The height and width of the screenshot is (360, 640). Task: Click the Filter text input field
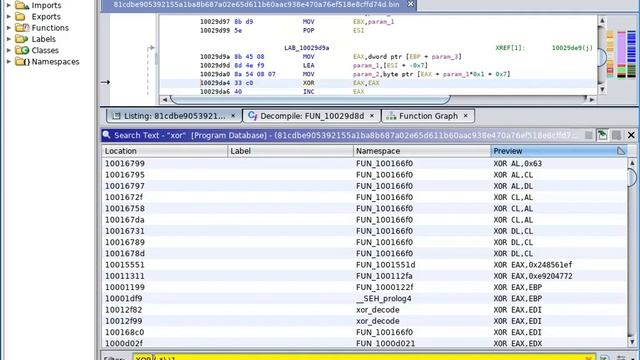(363, 358)
